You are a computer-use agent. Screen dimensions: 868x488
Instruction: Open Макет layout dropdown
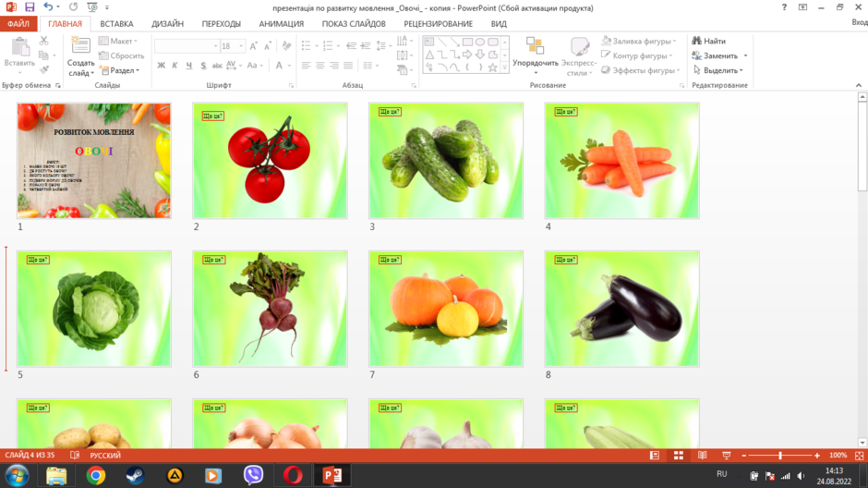tap(118, 41)
